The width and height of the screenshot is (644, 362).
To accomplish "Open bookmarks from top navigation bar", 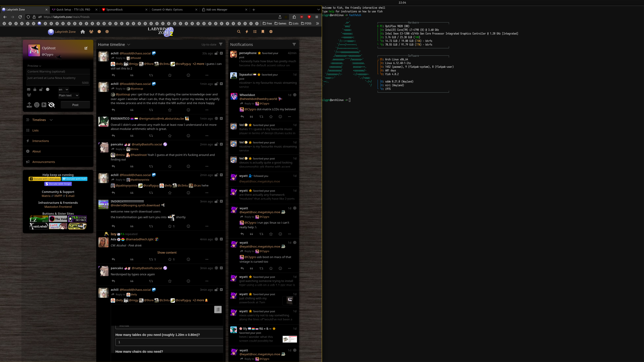I will pos(263,32).
